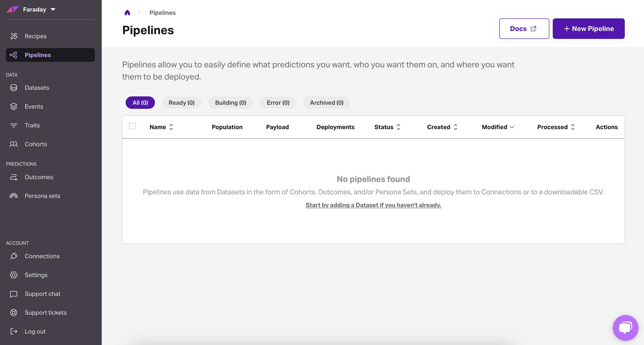Screen dimensions: 644x345
Task: Switch to the Archived (0) filter
Action: point(326,103)
